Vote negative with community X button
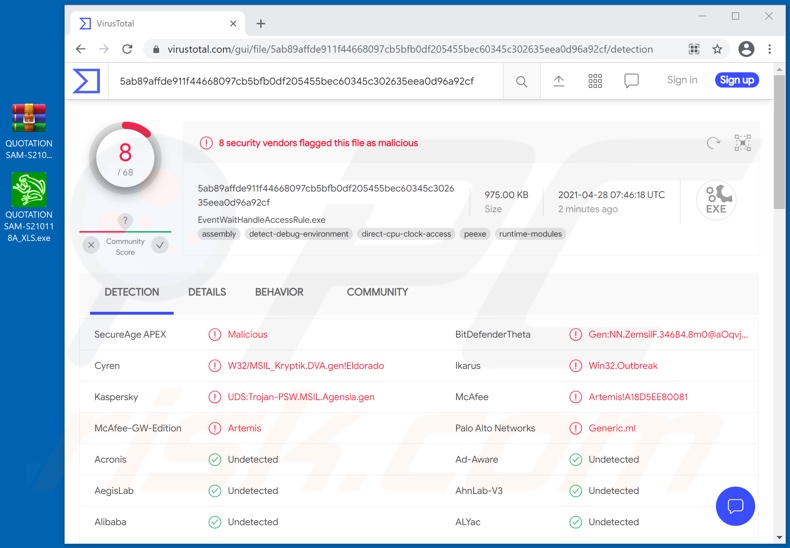 (91, 245)
